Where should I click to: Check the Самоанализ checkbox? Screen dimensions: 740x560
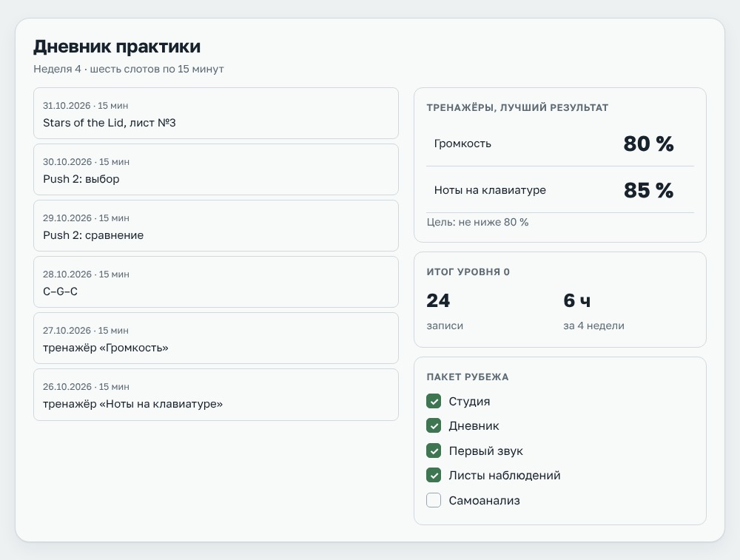click(433, 500)
